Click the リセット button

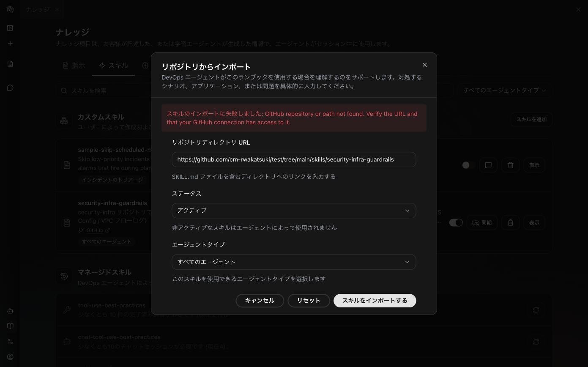[309, 301]
